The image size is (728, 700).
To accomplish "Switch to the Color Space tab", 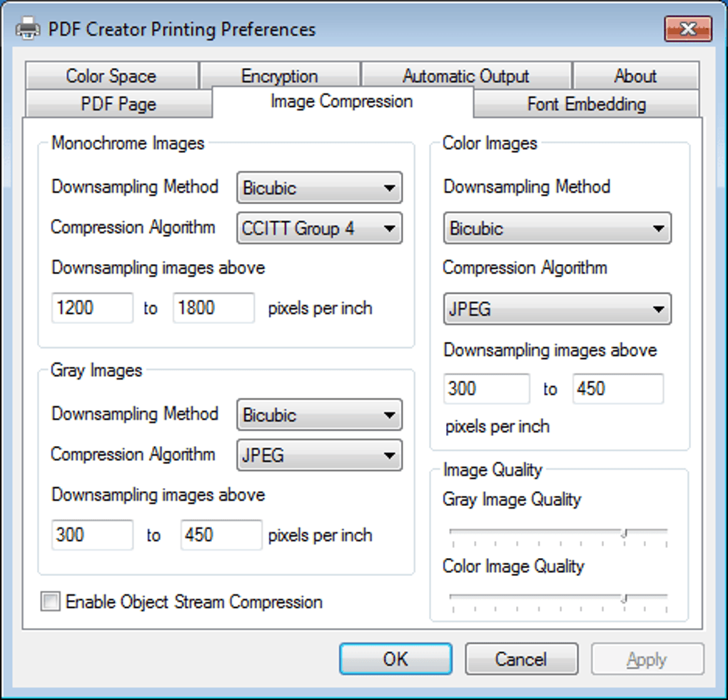I will pyautogui.click(x=111, y=76).
